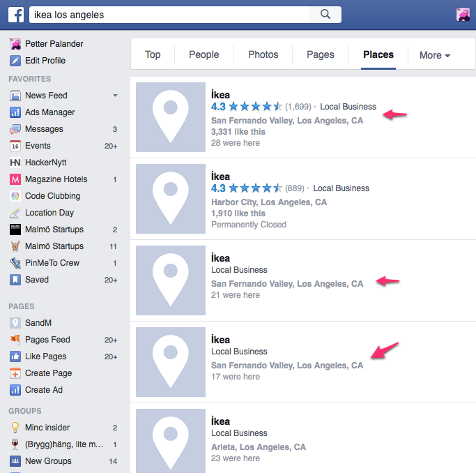Click Events count badge 20+

click(111, 146)
